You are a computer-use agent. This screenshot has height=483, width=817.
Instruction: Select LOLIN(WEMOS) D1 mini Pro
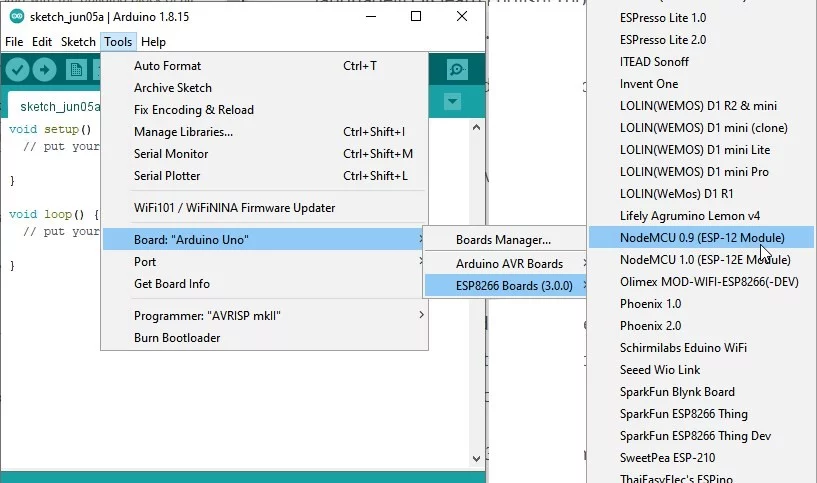point(701,171)
